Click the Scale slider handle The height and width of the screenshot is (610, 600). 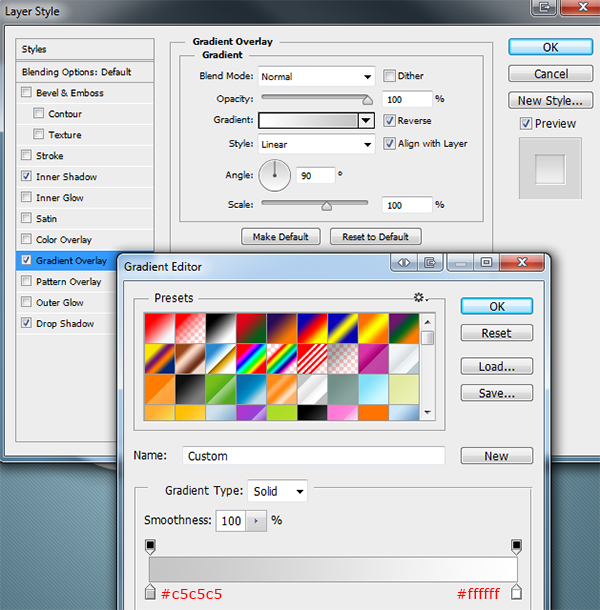(326, 206)
